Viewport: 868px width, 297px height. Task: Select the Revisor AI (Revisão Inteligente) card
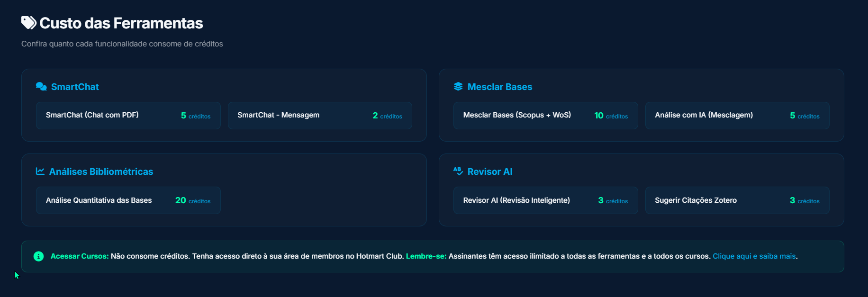point(545,200)
